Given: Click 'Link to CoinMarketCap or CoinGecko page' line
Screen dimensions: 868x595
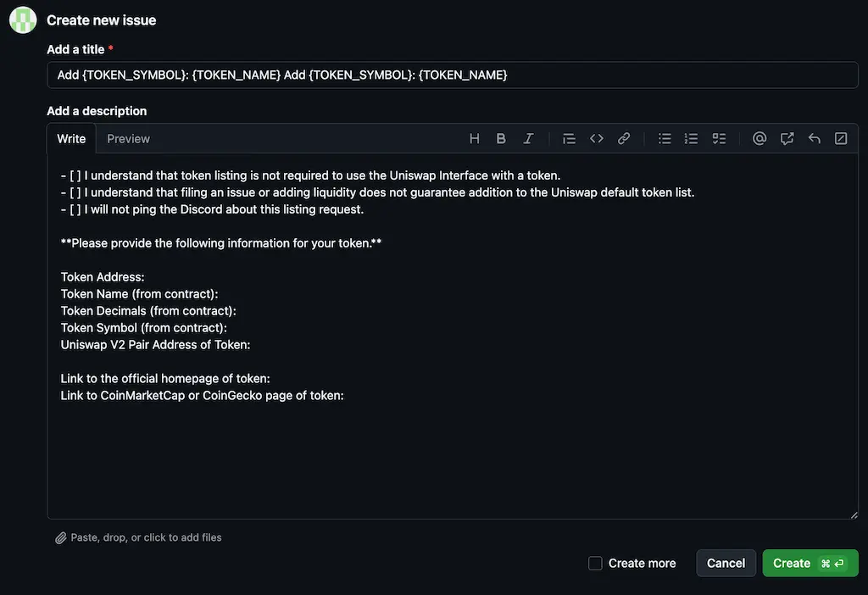Looking at the screenshot, I should tap(202, 396).
